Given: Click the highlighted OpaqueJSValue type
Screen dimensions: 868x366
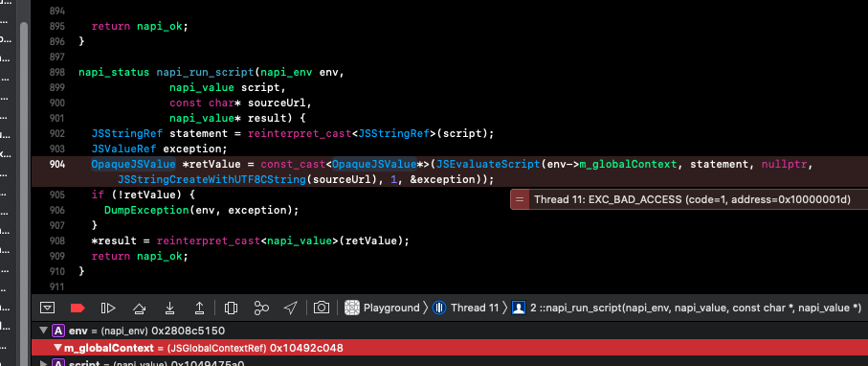Looking at the screenshot, I should [133, 164].
